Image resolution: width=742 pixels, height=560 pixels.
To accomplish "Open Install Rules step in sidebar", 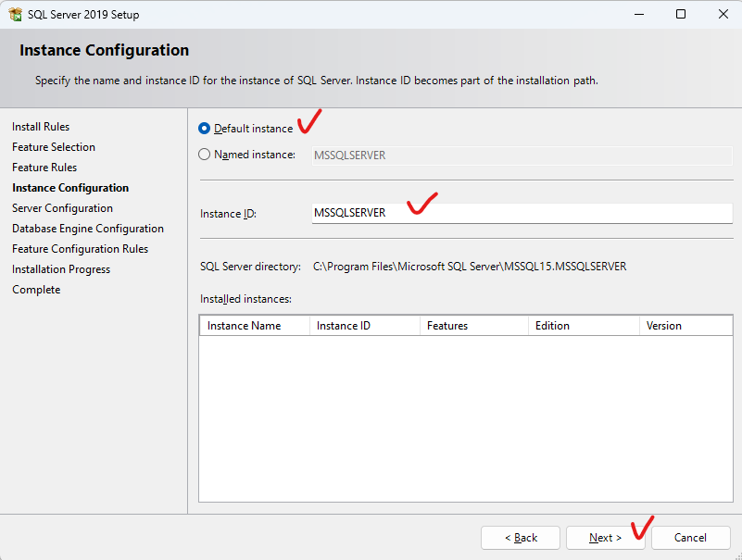I will point(41,127).
